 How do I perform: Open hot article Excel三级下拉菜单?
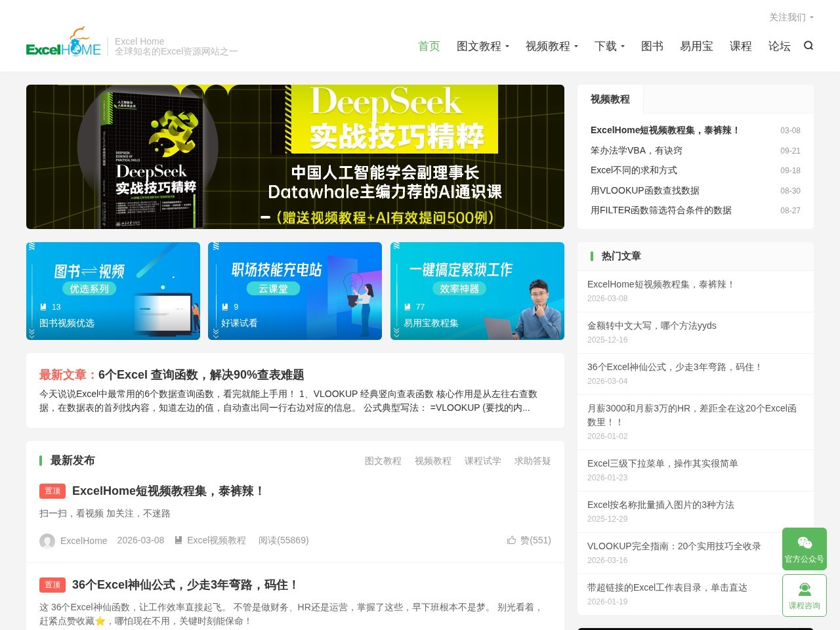coord(663,463)
